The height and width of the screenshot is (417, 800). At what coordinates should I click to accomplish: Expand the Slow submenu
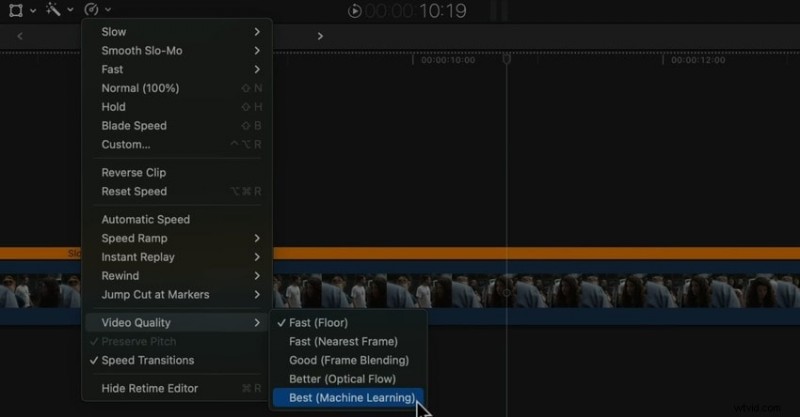point(177,32)
